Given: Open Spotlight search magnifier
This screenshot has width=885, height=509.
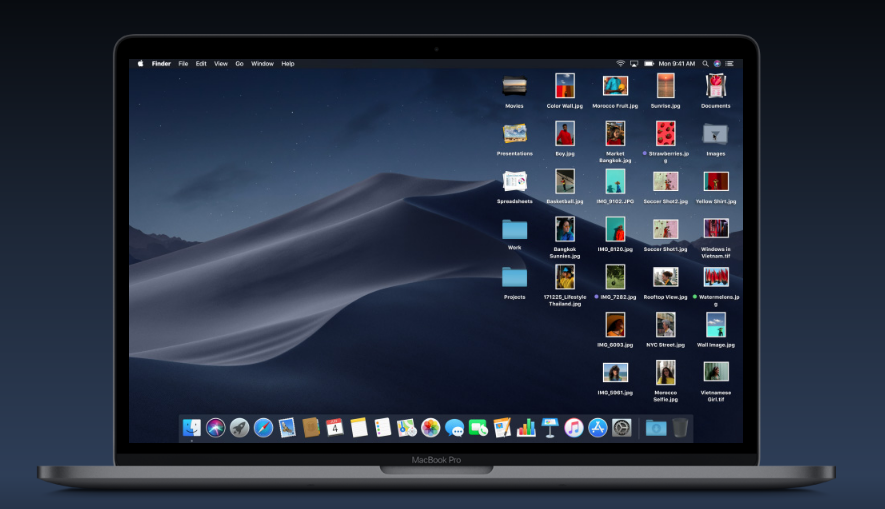Looking at the screenshot, I should [x=705, y=64].
